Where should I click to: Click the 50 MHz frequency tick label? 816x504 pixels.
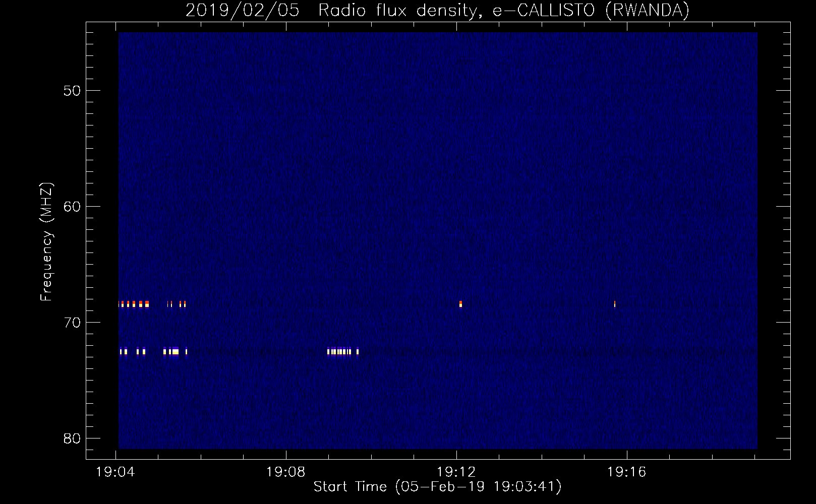pyautogui.click(x=72, y=91)
